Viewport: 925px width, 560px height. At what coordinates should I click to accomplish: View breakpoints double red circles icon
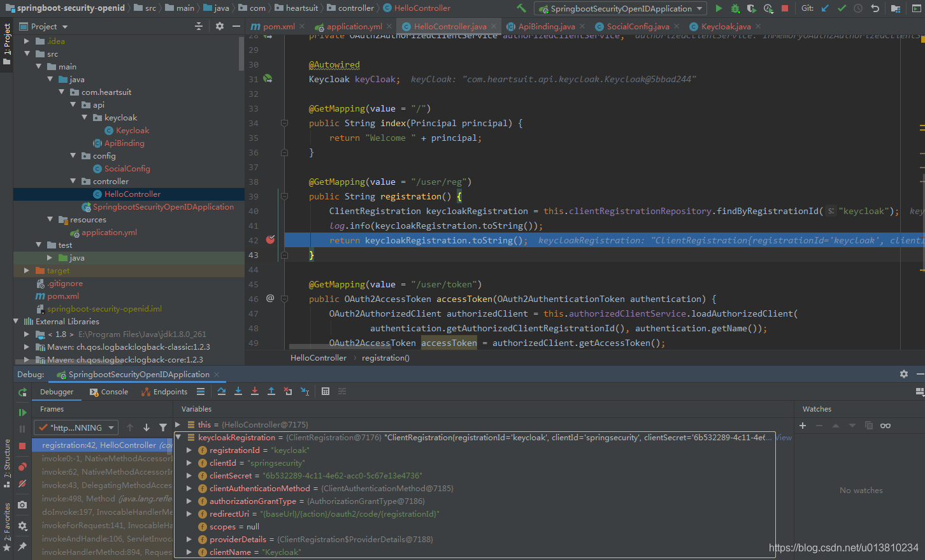22,467
